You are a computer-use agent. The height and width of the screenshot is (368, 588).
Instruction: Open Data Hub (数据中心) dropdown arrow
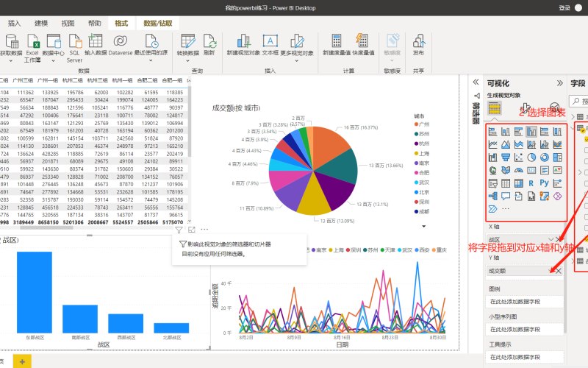click(x=53, y=61)
